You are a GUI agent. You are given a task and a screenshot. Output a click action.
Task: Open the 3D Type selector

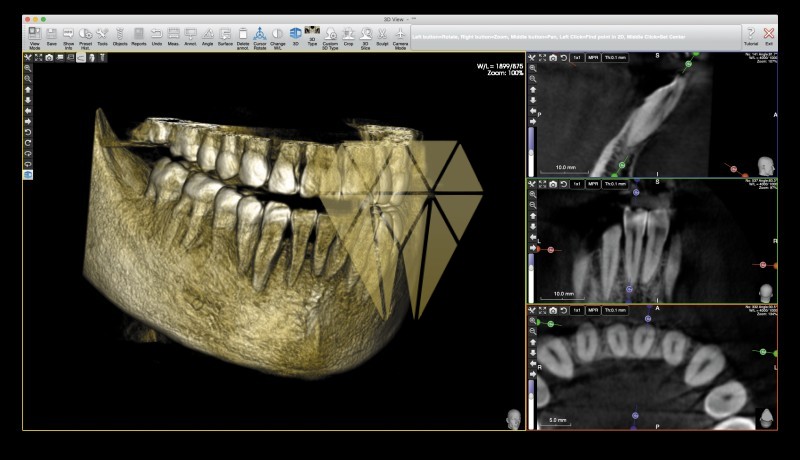coord(311,37)
